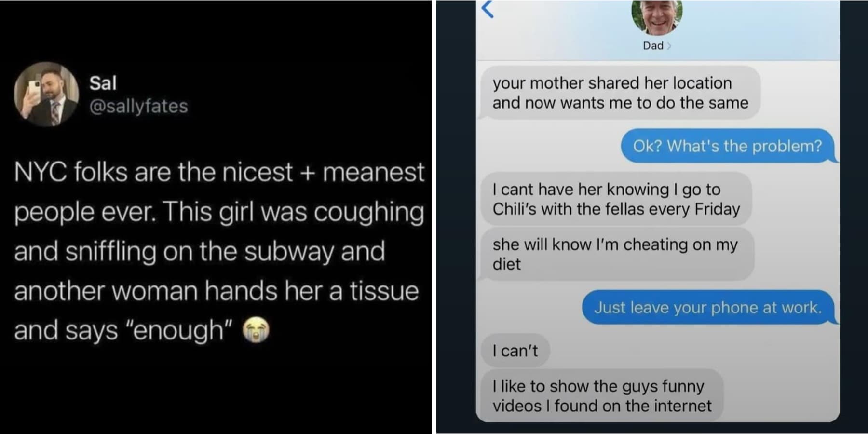This screenshot has height=434, width=868.
Task: Select 'your mother shared her location' message
Action: click(620, 93)
